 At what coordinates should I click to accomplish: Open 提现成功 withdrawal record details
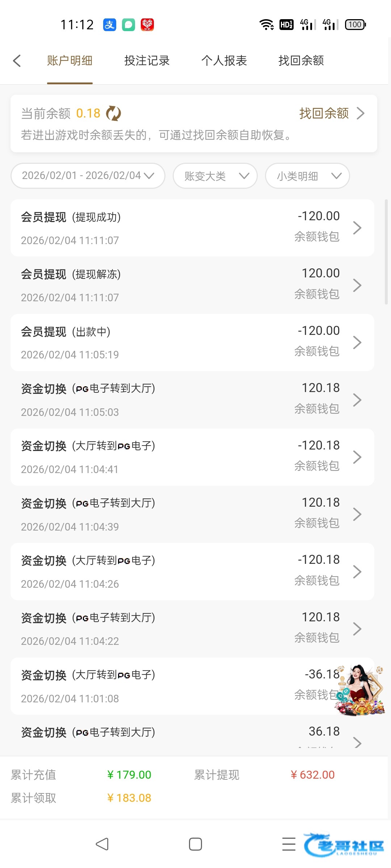coord(192,228)
